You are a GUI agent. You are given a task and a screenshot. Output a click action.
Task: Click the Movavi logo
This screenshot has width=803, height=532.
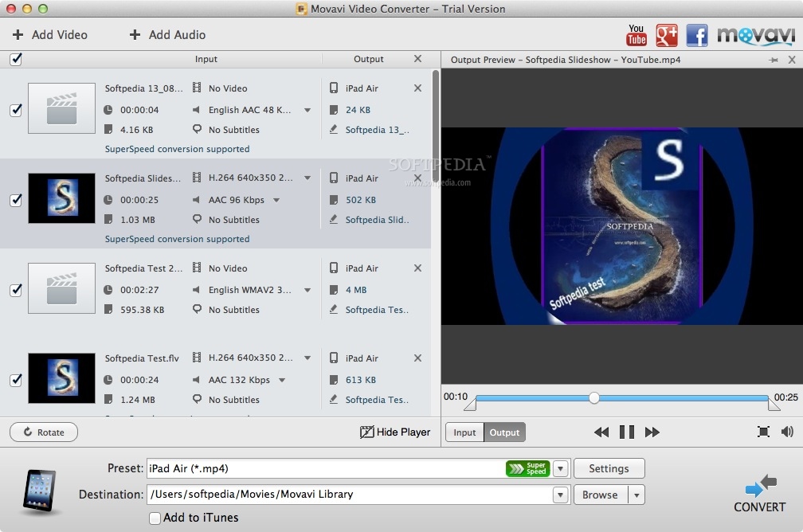click(x=756, y=35)
